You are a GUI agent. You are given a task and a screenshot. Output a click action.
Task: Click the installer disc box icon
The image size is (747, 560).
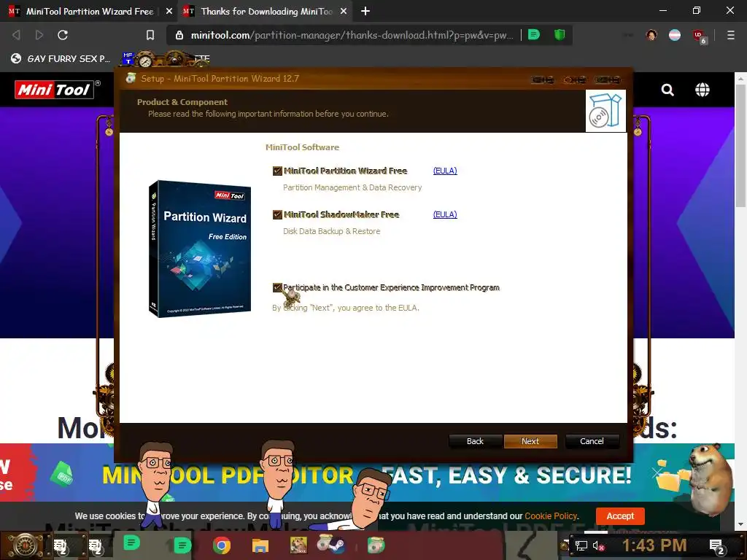605,111
